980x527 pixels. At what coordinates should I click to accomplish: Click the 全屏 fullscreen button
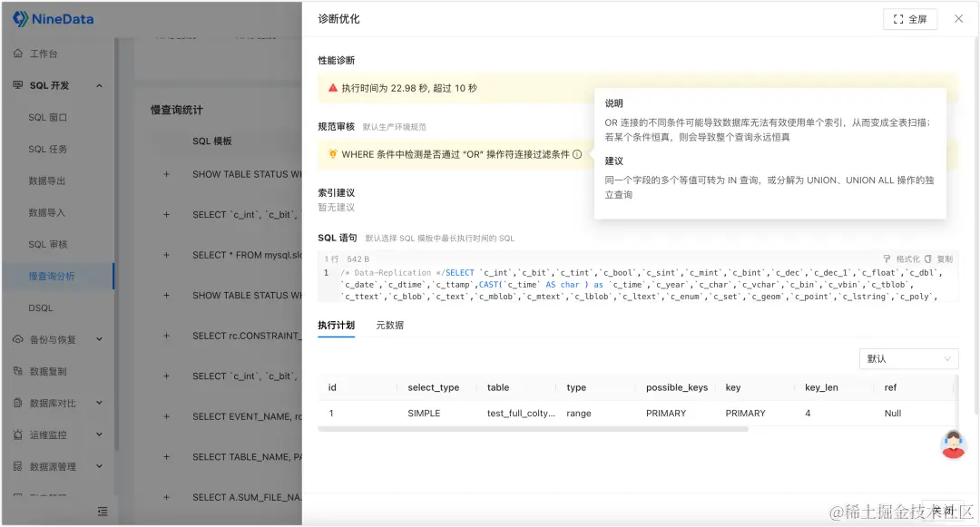point(910,18)
